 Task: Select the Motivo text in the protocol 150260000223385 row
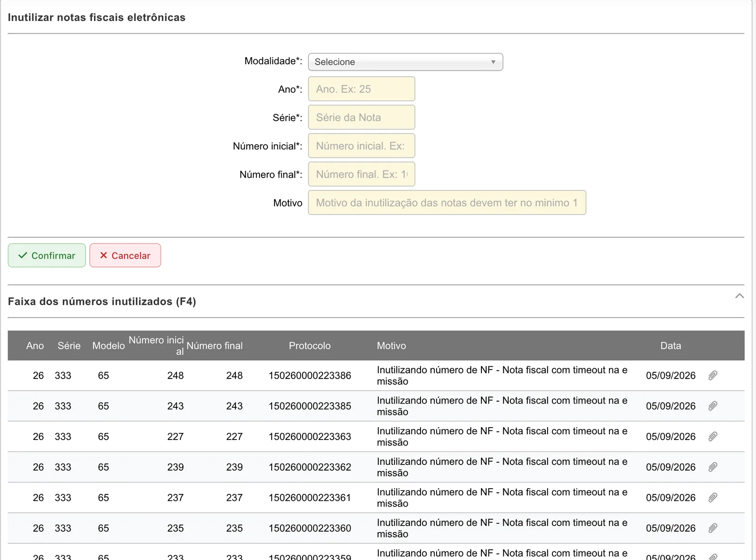502,406
